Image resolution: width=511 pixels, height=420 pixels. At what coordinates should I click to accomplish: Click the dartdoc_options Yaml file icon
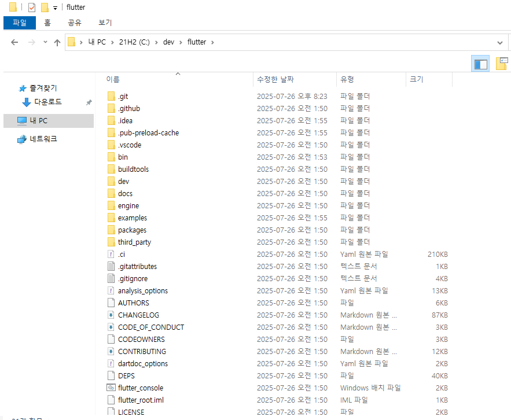coord(111,364)
